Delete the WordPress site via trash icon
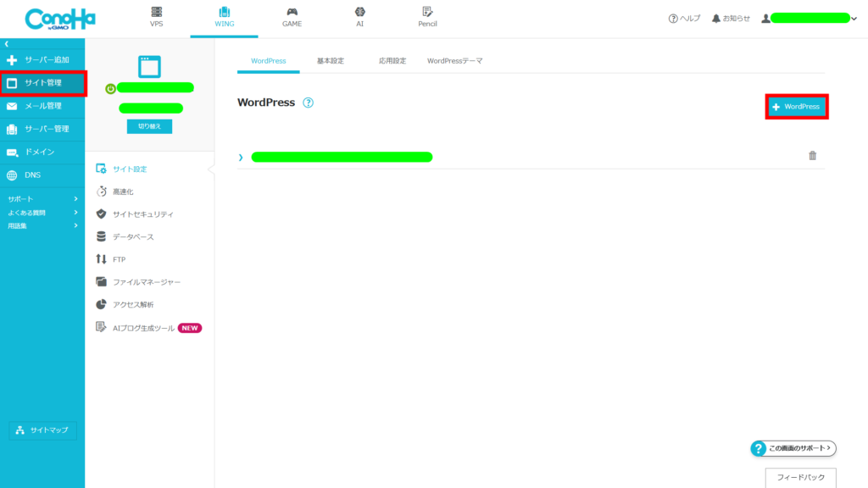The width and height of the screenshot is (868, 488). [812, 156]
